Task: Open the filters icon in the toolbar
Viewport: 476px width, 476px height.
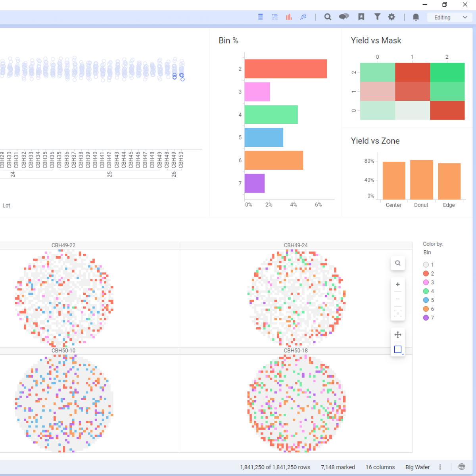Action: pyautogui.click(x=377, y=17)
